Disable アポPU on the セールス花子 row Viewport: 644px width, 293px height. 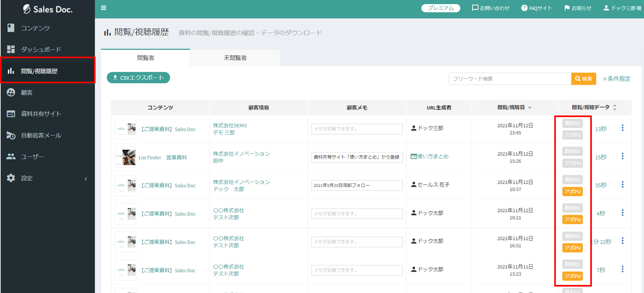pos(573,191)
